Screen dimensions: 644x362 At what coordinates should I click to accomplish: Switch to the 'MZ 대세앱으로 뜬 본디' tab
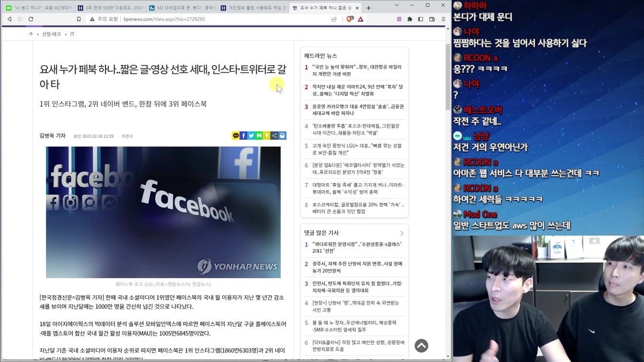pos(183,8)
